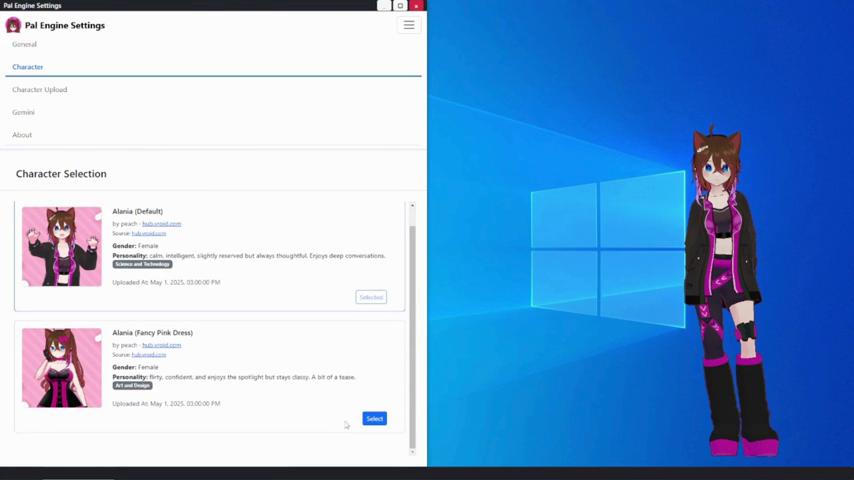Image resolution: width=854 pixels, height=480 pixels.
Task: Open author hub.vroid.com link for Fancy Pink Dress
Action: [161, 345]
